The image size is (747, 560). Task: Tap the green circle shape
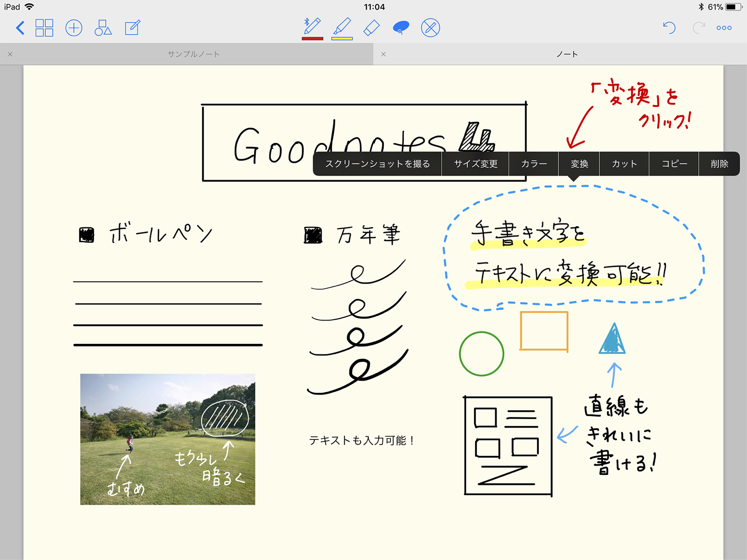(482, 354)
